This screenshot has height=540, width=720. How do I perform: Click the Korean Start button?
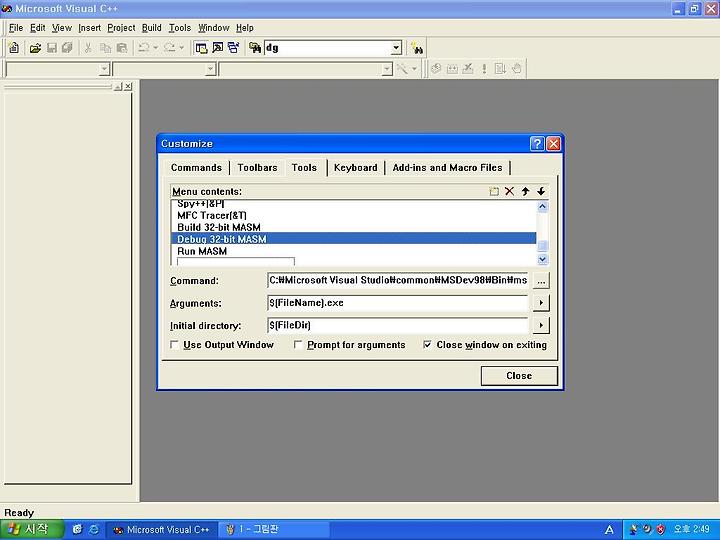[31, 529]
